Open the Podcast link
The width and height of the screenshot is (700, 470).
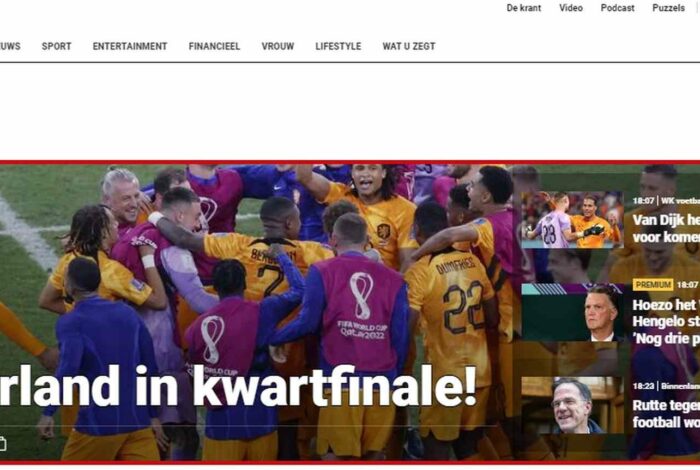pyautogui.click(x=617, y=8)
